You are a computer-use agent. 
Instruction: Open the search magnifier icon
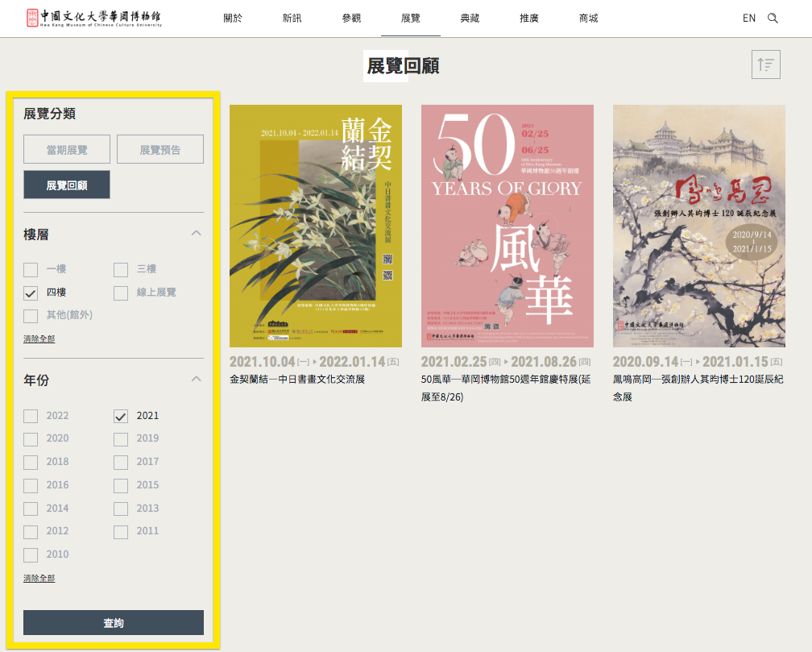[773, 19]
